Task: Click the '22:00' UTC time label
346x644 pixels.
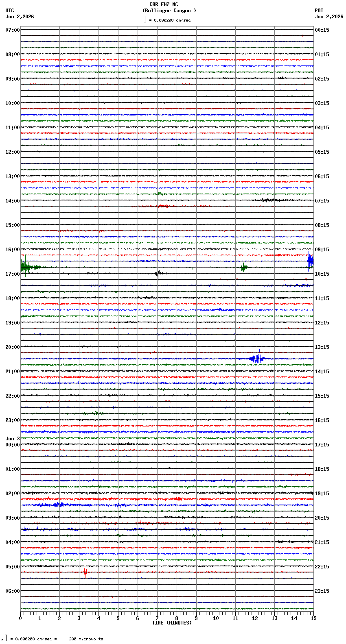Action: (13, 396)
